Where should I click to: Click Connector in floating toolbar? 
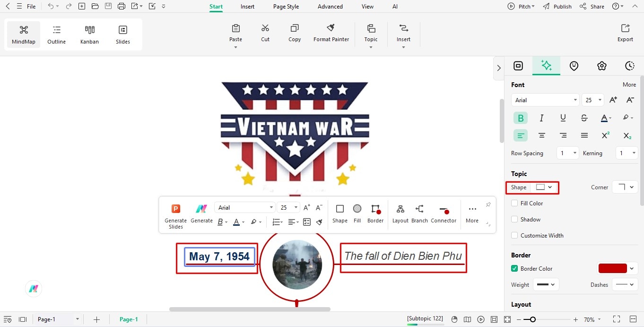[444, 214]
